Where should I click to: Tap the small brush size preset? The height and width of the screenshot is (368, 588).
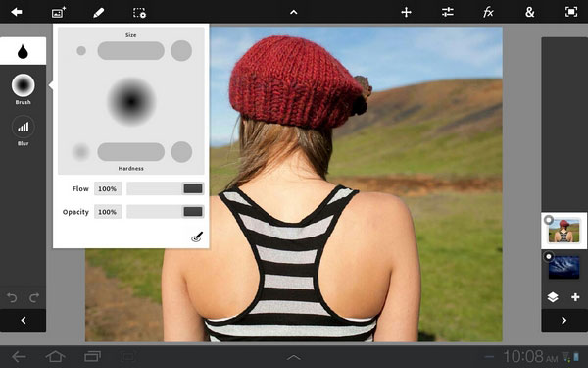click(x=81, y=51)
